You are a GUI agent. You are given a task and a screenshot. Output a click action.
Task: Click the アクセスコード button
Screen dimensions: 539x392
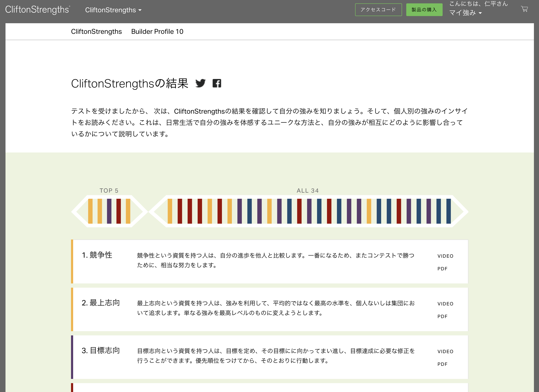[378, 10]
